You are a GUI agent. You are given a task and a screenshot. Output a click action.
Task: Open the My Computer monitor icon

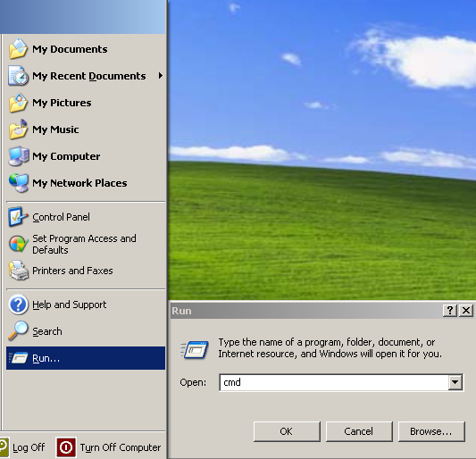click(x=19, y=156)
